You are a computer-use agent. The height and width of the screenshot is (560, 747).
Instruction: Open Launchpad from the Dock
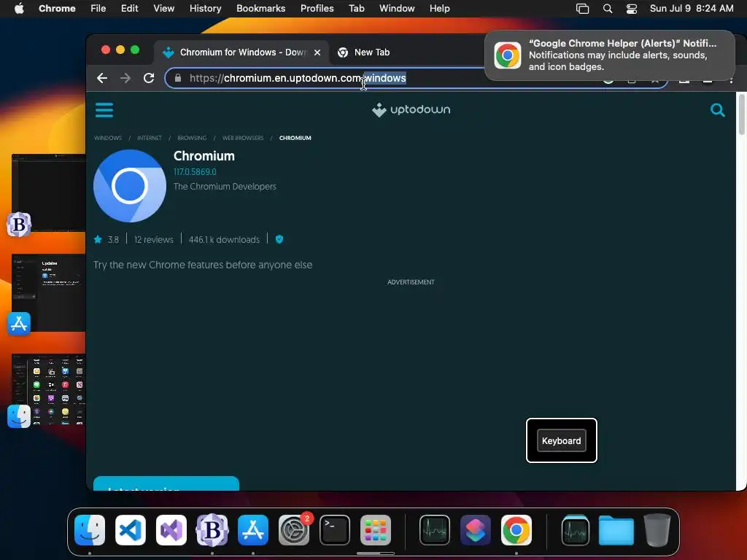(x=376, y=530)
